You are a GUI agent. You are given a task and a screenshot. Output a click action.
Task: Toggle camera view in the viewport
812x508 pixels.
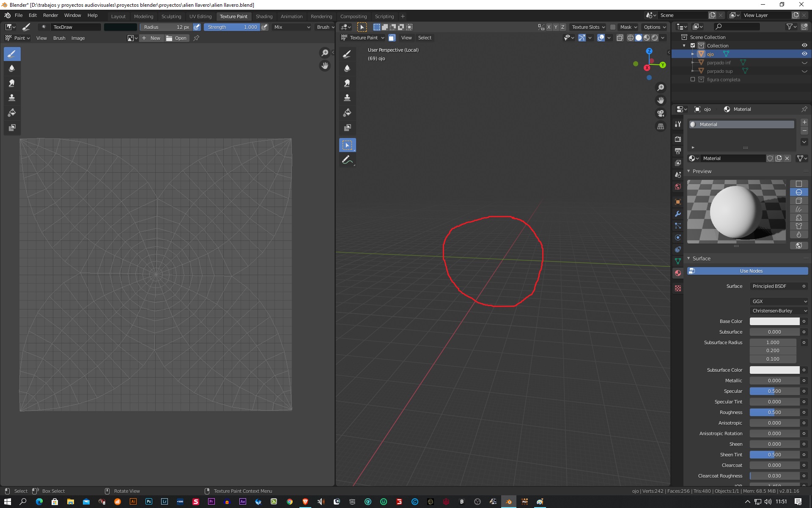coord(661,113)
